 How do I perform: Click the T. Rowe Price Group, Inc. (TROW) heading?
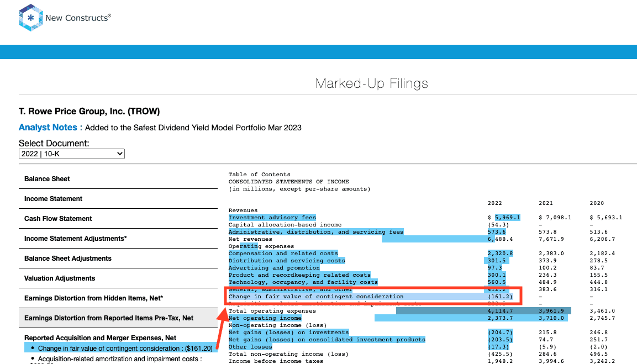(x=90, y=112)
